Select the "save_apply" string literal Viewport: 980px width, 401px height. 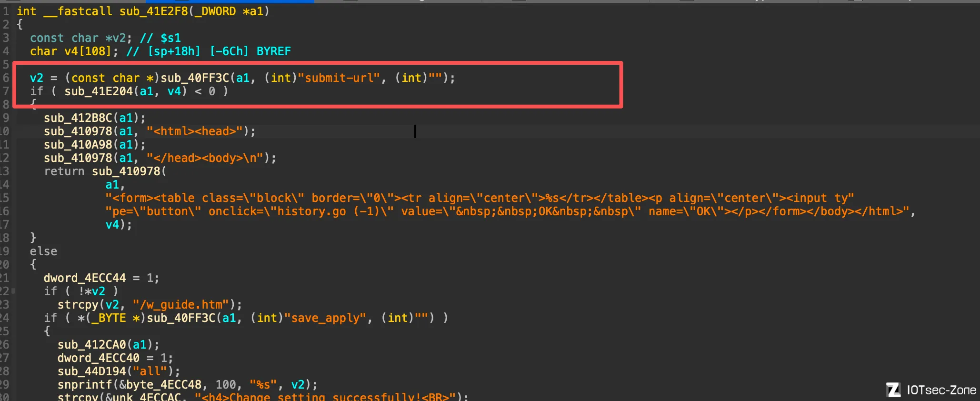[x=325, y=318]
